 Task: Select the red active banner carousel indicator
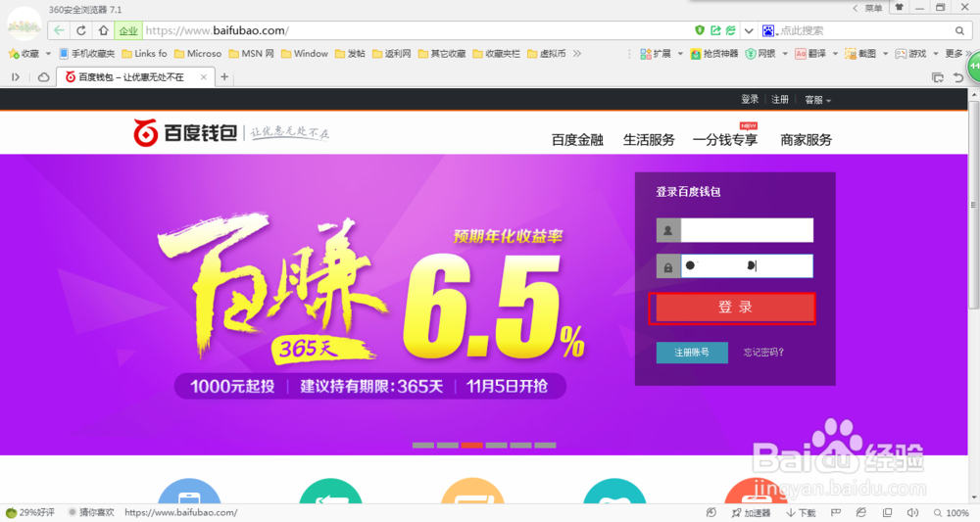point(472,446)
